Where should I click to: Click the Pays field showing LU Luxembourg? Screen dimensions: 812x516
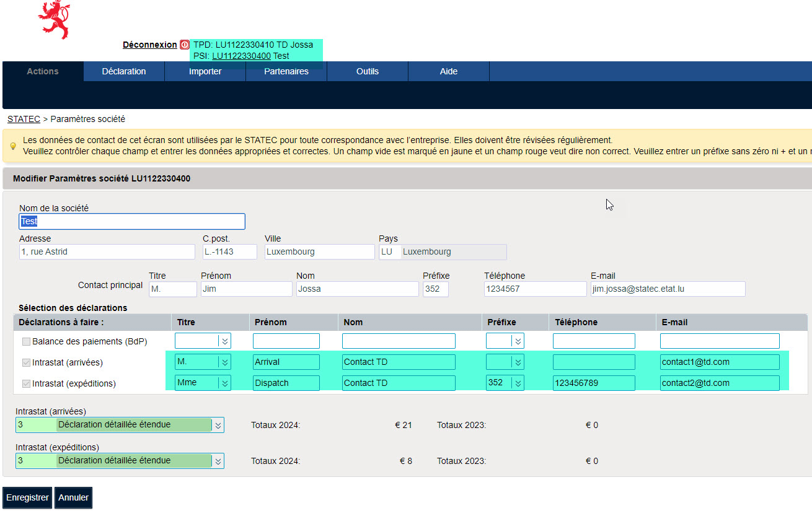click(443, 251)
